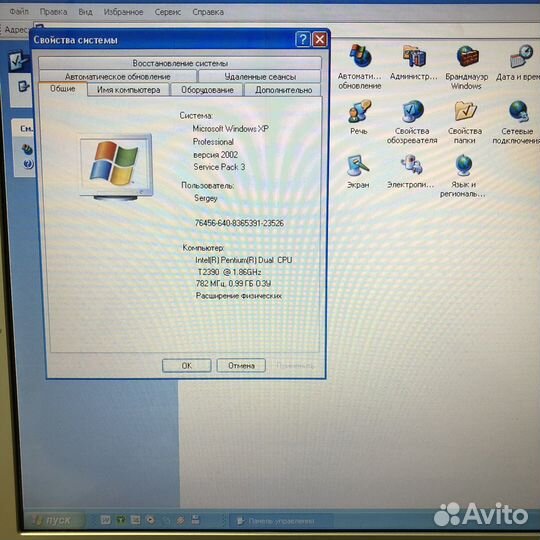The width and height of the screenshot is (540, 540).
Task: Click the Система: label
Action: (x=196, y=116)
